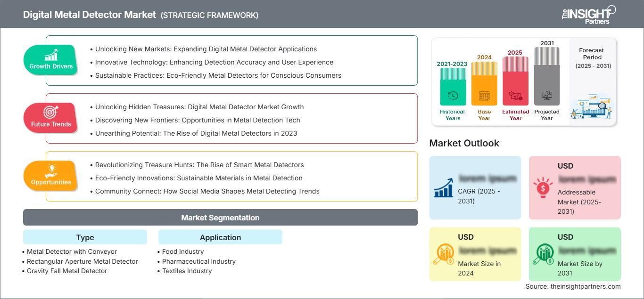The width and height of the screenshot is (644, 299).
Task: Click the 'Market Outlook' heading
Action: tap(464, 143)
